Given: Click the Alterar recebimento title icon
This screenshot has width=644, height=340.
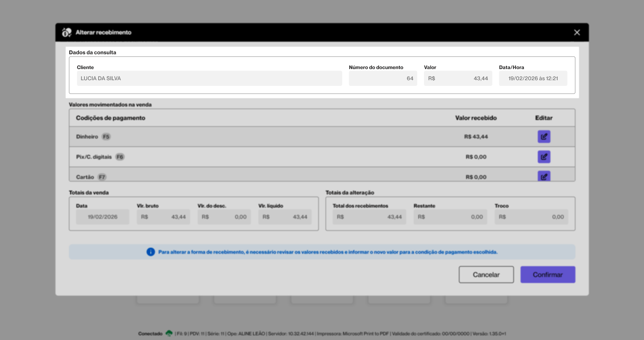Looking at the screenshot, I should [x=66, y=32].
